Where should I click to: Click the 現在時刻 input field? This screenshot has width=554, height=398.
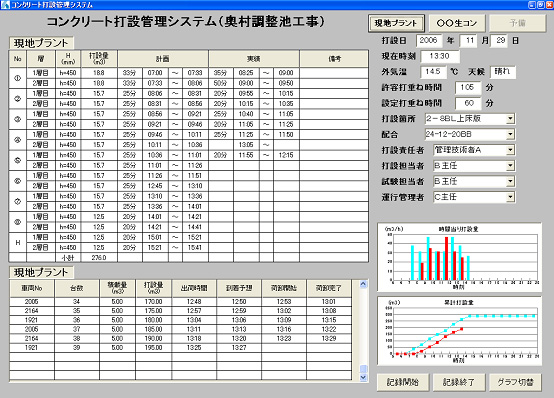tap(440, 56)
